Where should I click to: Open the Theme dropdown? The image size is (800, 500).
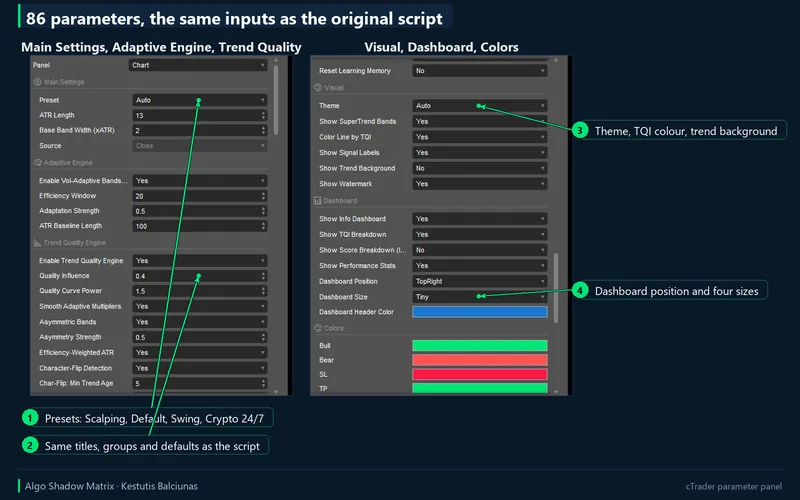[480, 106]
